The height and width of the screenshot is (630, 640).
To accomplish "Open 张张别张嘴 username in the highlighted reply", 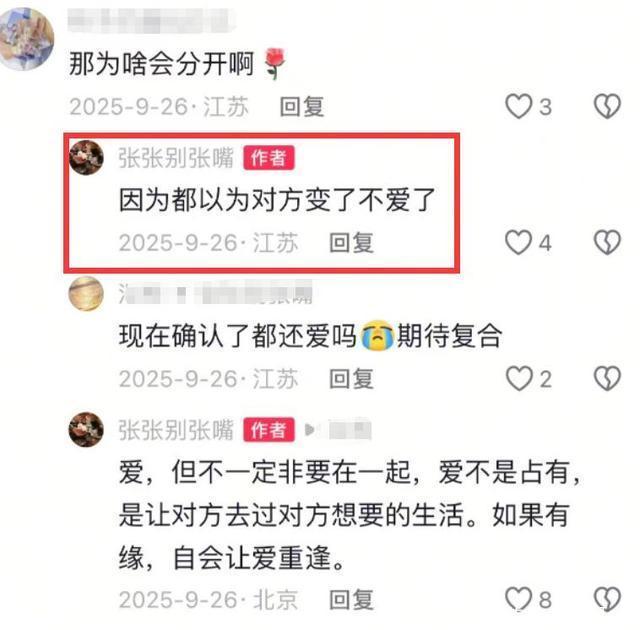I will (176, 158).
